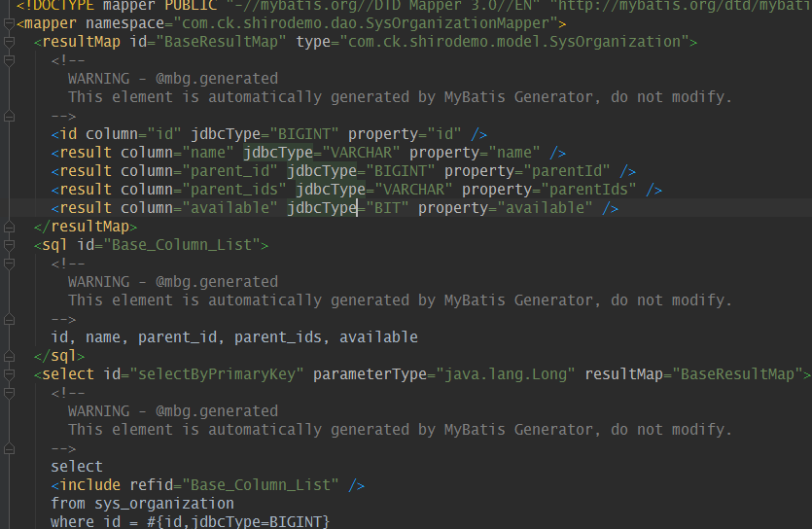Collapse the mapper element fold marker
Viewport: 812px width, 529px height.
coord(9,22)
